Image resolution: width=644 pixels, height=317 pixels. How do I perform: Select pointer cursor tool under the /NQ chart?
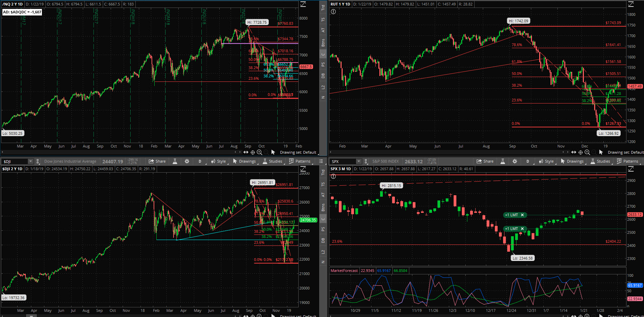pyautogui.click(x=273, y=152)
